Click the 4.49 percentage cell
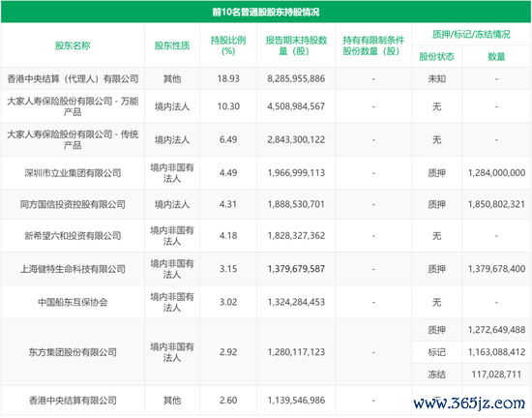The image size is (532, 418). [x=228, y=173]
